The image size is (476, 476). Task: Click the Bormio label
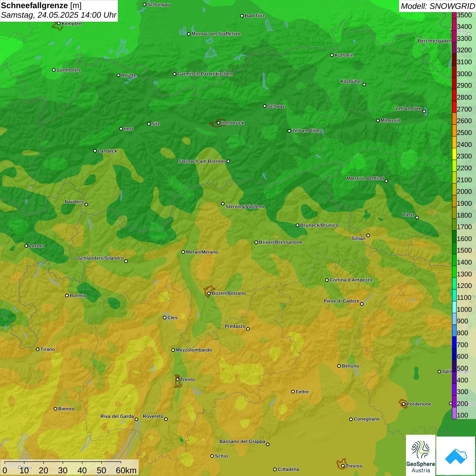click(78, 295)
